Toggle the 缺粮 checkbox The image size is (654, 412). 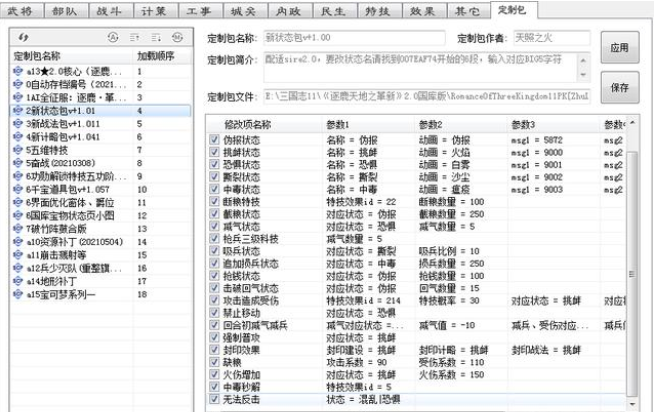click(215, 360)
